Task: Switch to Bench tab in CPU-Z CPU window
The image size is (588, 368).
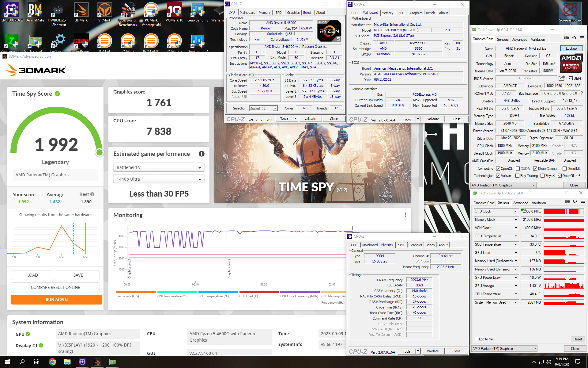Action: [x=307, y=13]
